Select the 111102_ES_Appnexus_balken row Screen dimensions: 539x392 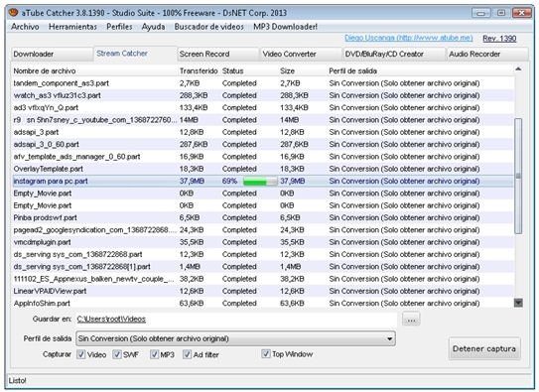click(263, 279)
